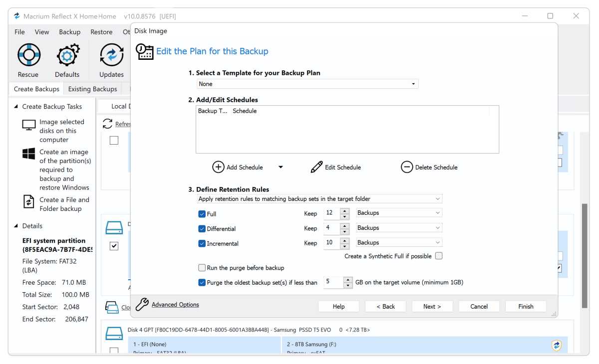The height and width of the screenshot is (364, 599).
Task: Click the Backup T... column header
Action: tap(213, 111)
